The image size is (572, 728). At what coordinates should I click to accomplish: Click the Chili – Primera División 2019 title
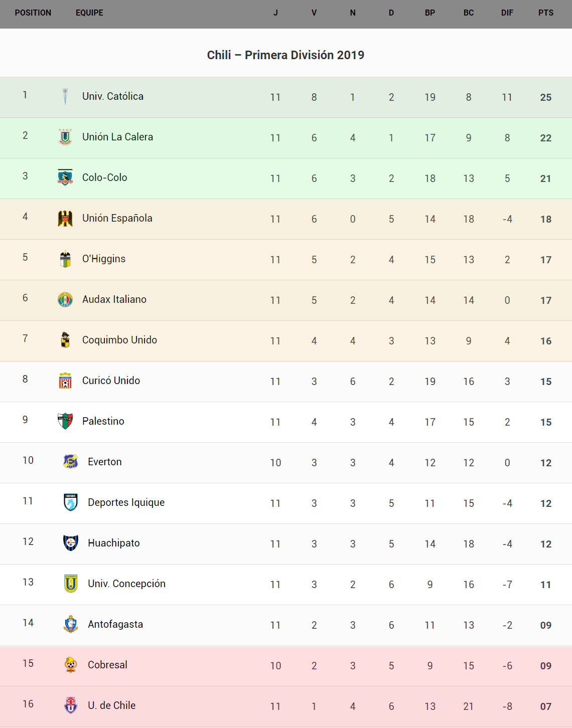coord(285,55)
